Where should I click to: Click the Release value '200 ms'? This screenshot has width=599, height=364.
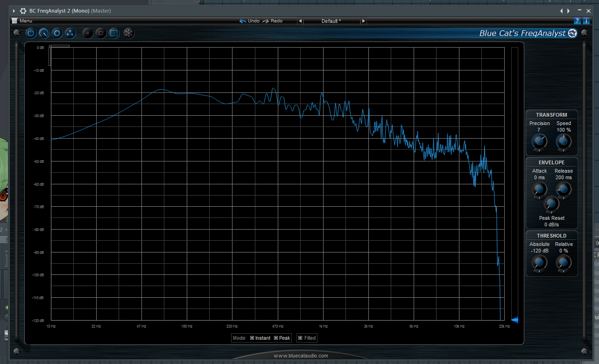coord(564,177)
